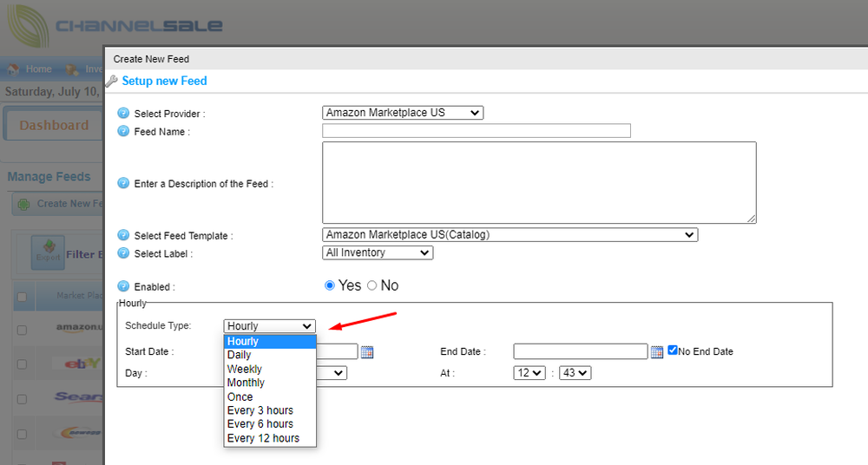868x465 pixels.
Task: Open the End Date calendar picker
Action: click(657, 351)
